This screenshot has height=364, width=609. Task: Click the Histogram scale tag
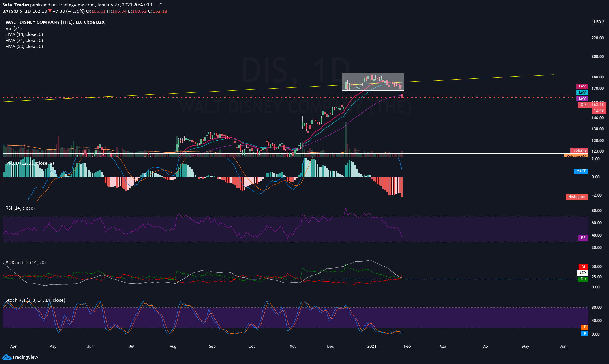(577, 197)
